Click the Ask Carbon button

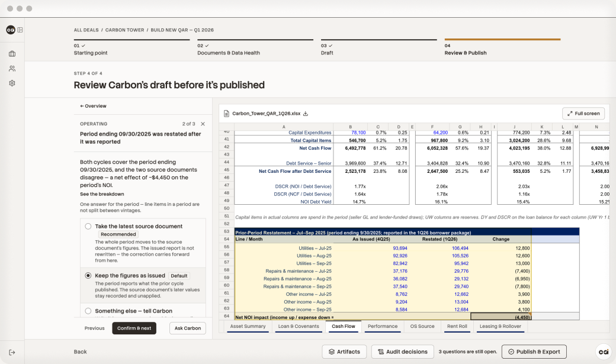(x=187, y=328)
